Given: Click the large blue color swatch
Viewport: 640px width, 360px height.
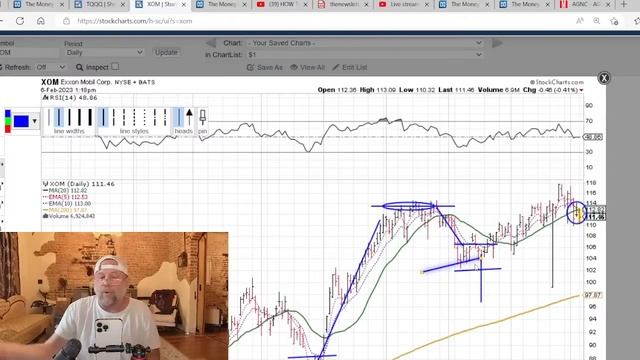Looking at the screenshot, I should pyautogui.click(x=21, y=121).
